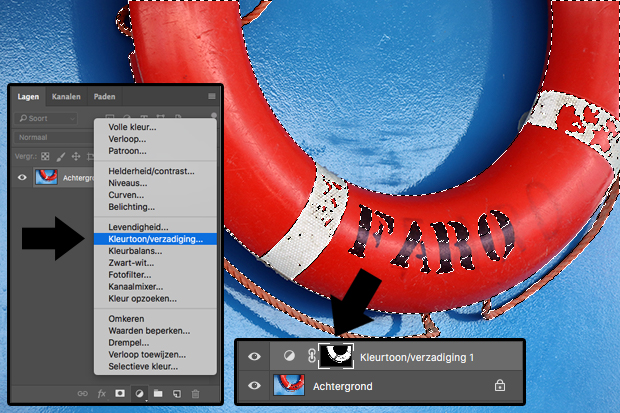Click the new group folder icon
620x413 pixels.
158,395
